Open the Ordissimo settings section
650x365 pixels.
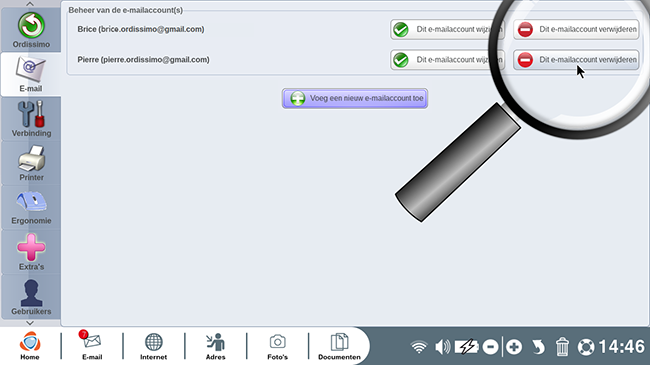(31, 30)
